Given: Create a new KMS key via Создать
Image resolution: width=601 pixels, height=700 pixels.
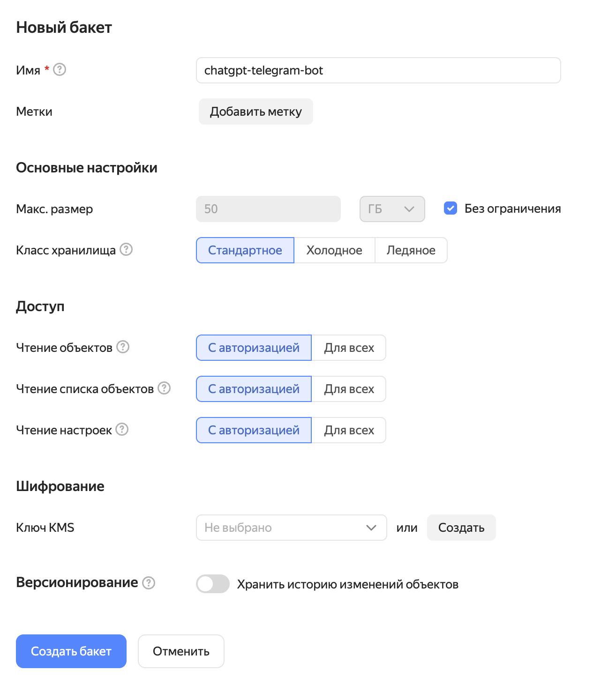Looking at the screenshot, I should pyautogui.click(x=461, y=528).
